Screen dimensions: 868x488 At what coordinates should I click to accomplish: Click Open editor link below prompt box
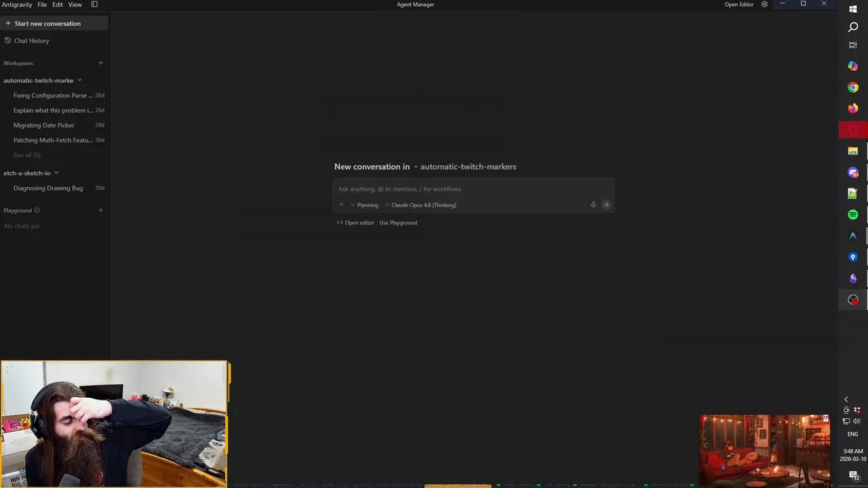pos(355,222)
